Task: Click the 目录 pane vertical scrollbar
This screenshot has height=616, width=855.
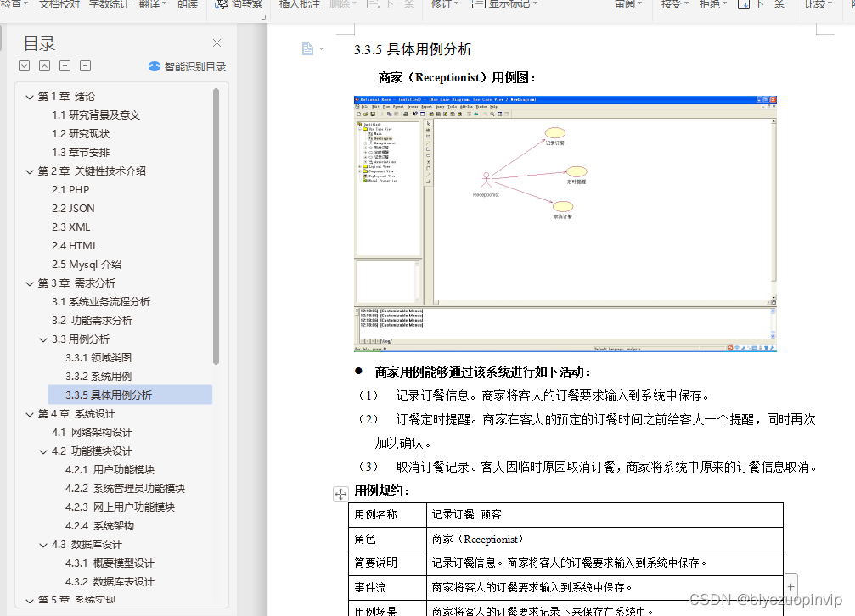Action: pos(216,227)
